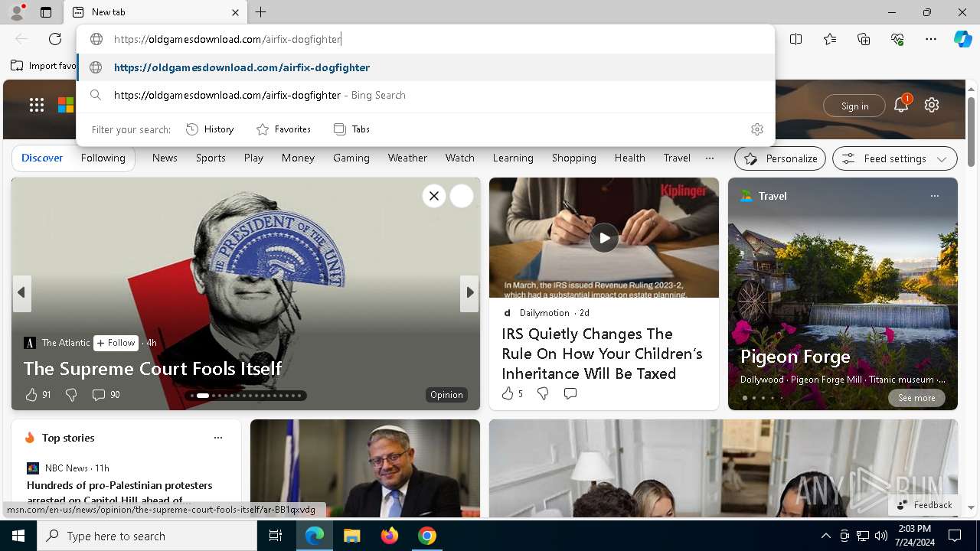This screenshot has height=551, width=980.
Task: Click the Windows search box
Action: [x=147, y=536]
